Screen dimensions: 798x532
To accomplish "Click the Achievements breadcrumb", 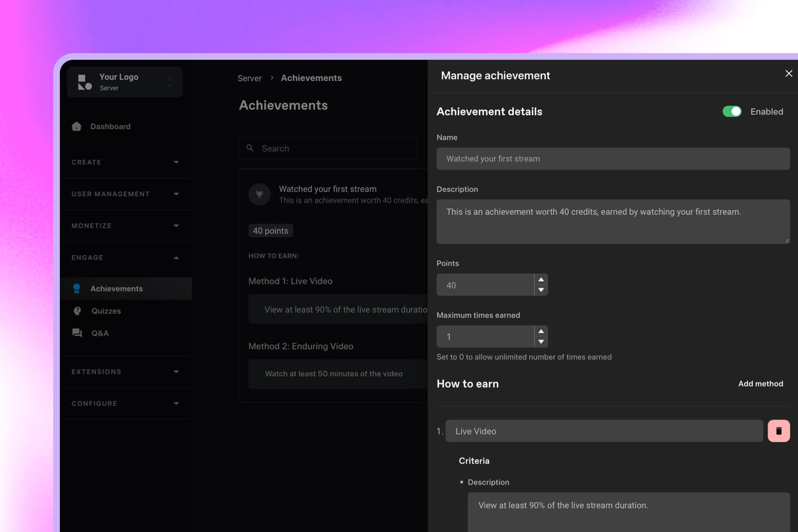I will click(x=311, y=78).
